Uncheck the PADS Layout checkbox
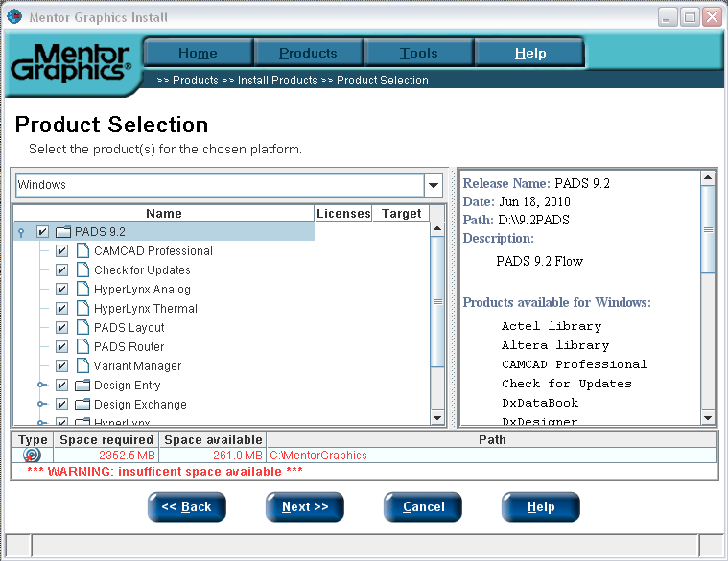The width and height of the screenshot is (728, 561). coord(61,328)
